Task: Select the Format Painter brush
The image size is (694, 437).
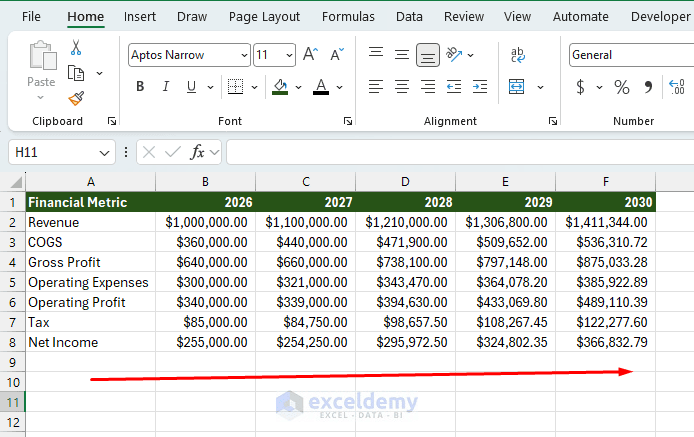Action: (76, 98)
